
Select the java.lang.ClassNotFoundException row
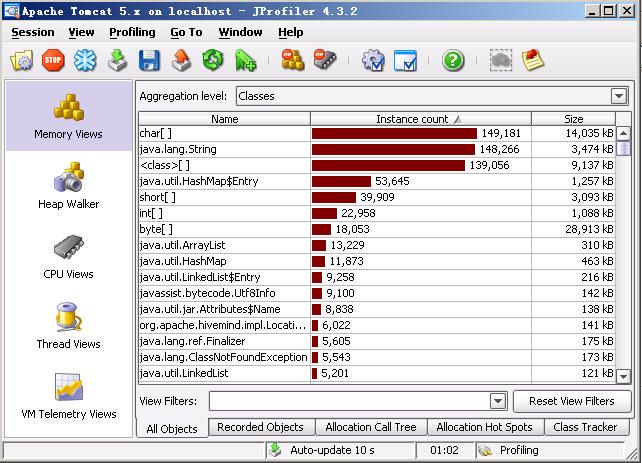[x=377, y=357]
